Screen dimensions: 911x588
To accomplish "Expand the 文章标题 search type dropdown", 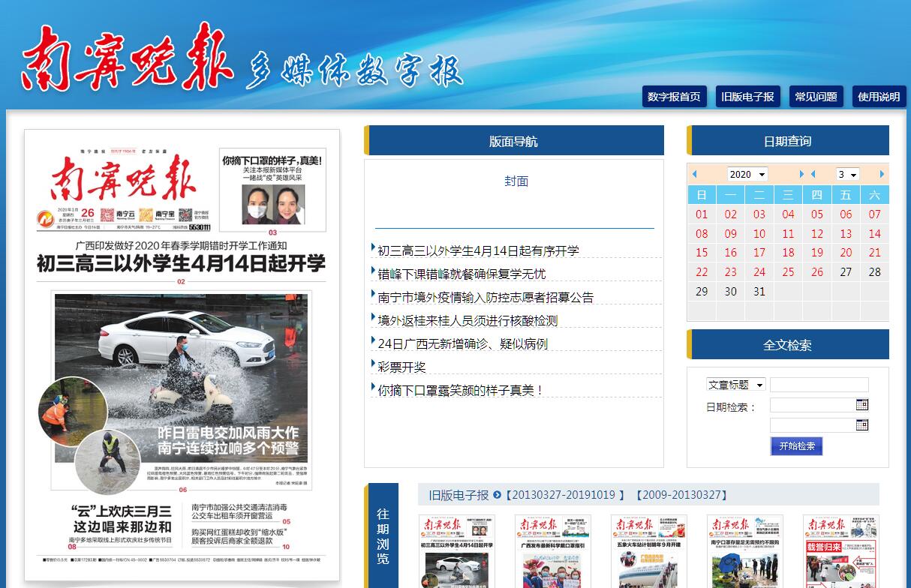I will pos(735,385).
